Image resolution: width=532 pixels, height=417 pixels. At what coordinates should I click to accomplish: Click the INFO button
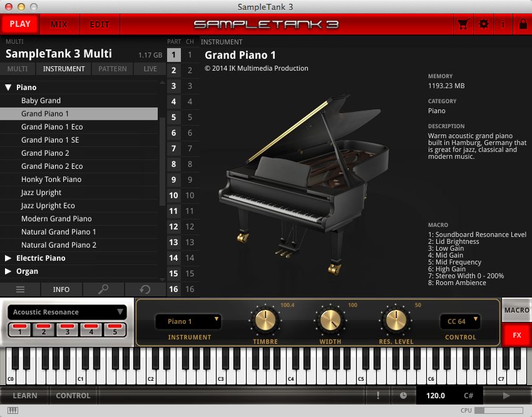61,289
